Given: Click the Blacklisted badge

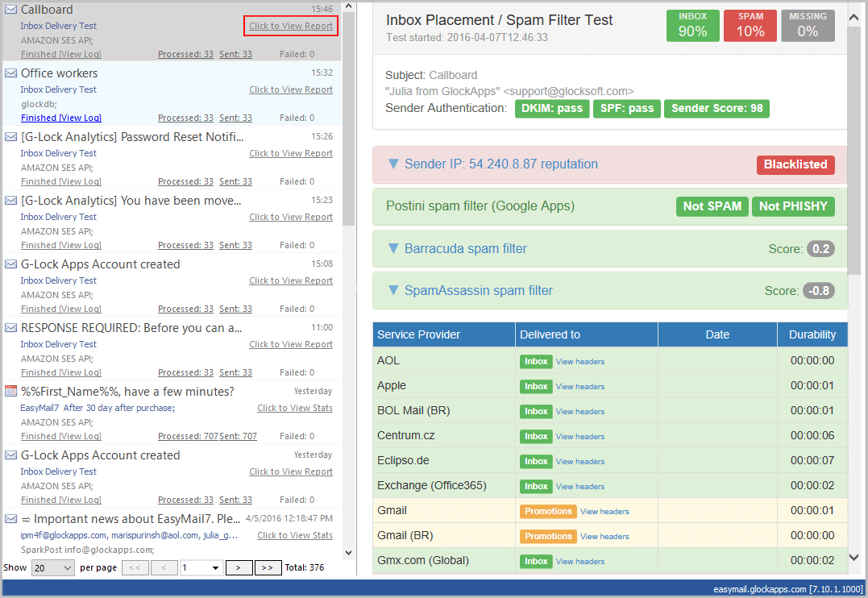Looking at the screenshot, I should click(x=795, y=164).
